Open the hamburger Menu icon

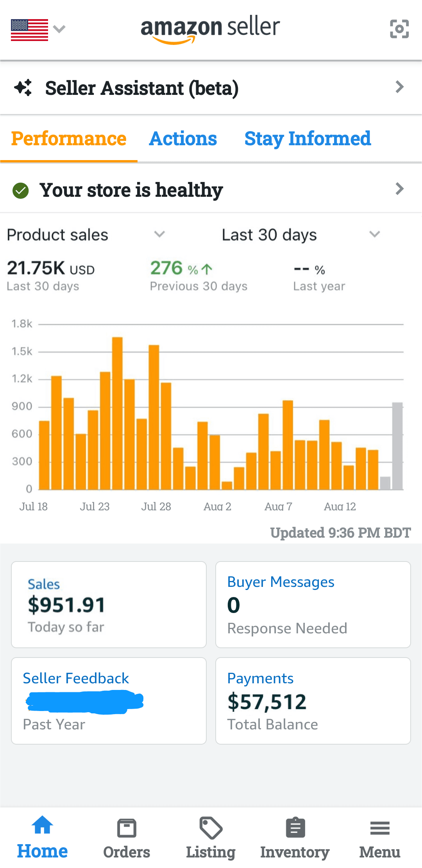(379, 828)
